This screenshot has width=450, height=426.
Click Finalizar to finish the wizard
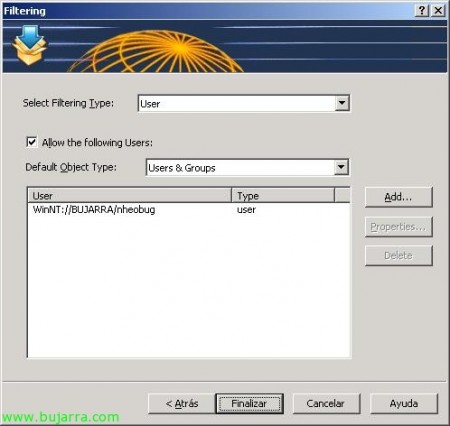tap(249, 404)
